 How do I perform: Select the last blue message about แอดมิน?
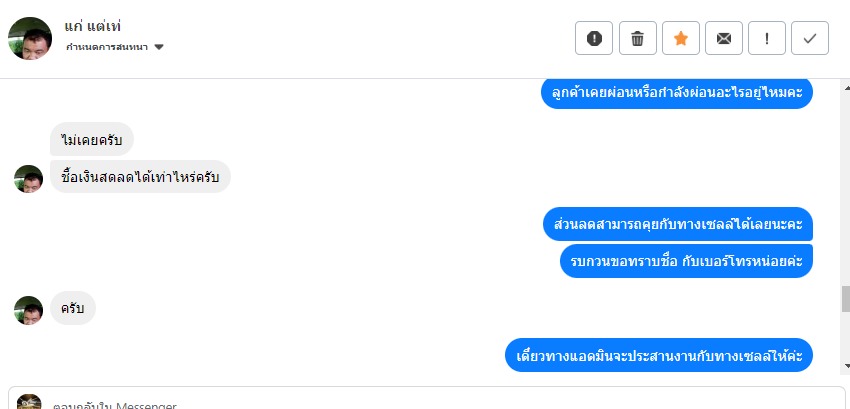click(658, 355)
